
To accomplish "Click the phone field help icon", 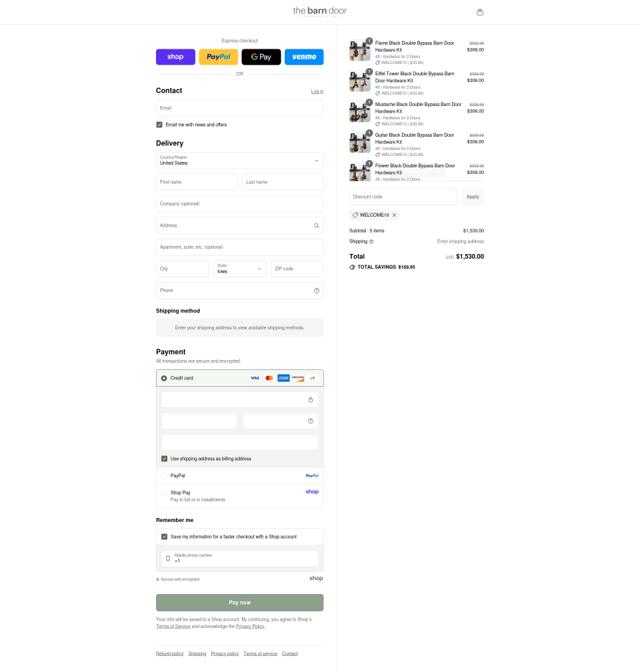I will click(317, 291).
